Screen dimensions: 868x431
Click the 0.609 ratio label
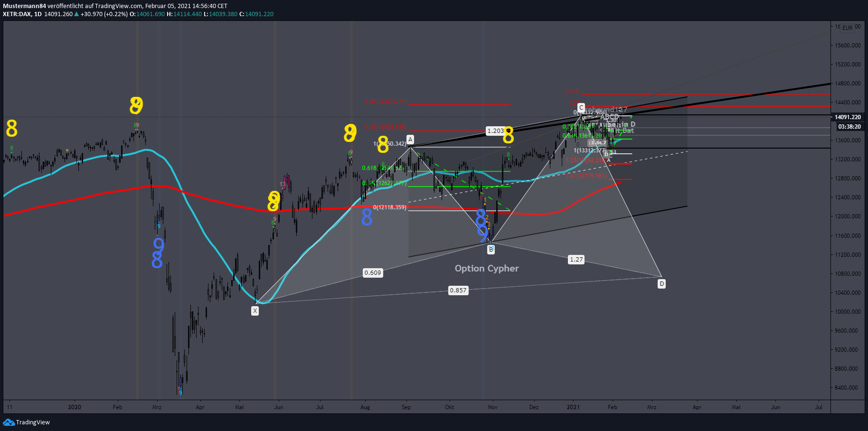373,273
